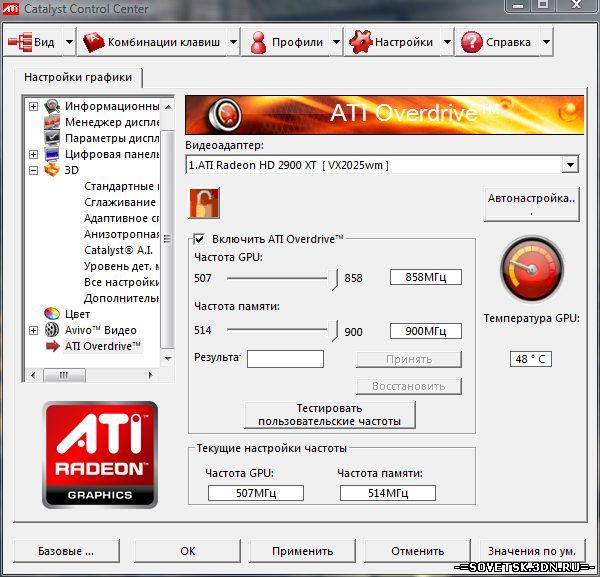Click the Цифровая панель monitor icon
600x577 pixels.
(x=52, y=154)
